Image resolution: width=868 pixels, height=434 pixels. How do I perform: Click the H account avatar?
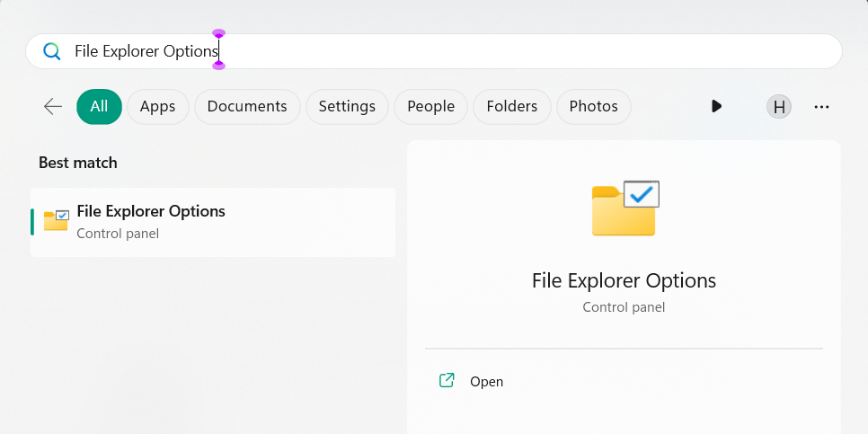[779, 107]
